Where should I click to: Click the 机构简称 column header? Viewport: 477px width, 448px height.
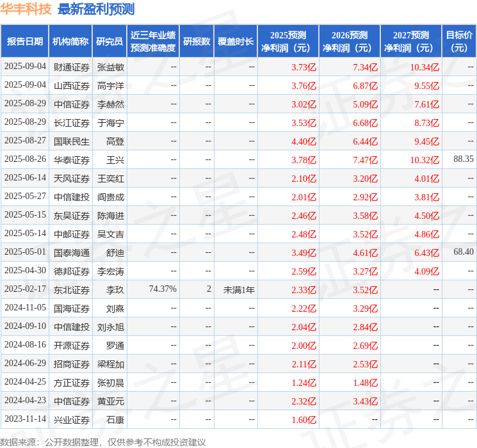70,42
